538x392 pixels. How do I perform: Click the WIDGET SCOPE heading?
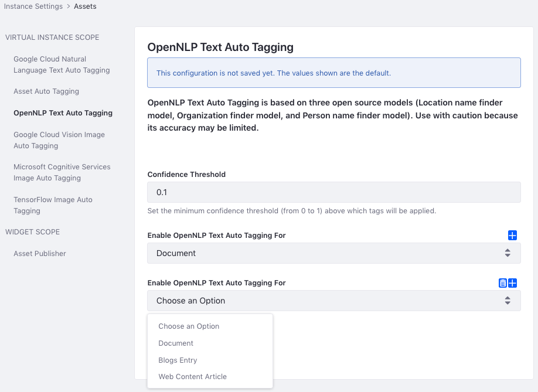pos(33,232)
